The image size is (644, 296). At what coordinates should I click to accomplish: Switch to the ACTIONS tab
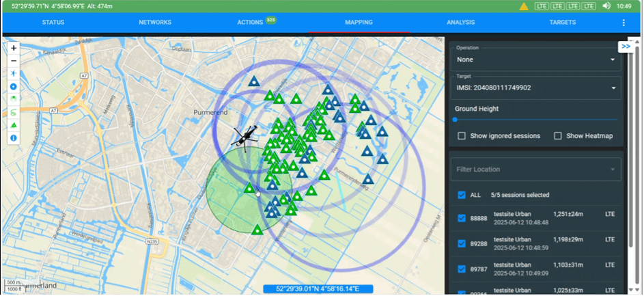(250, 22)
